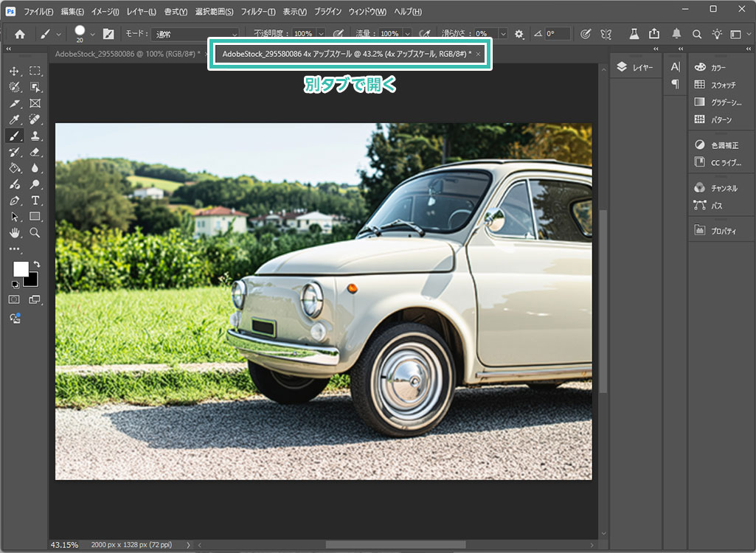
Task: Open the ファイル(F) menu
Action: 38,12
